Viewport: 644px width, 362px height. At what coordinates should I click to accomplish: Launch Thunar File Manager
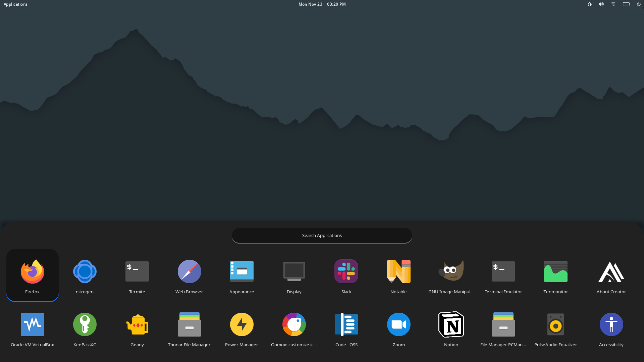click(x=189, y=324)
